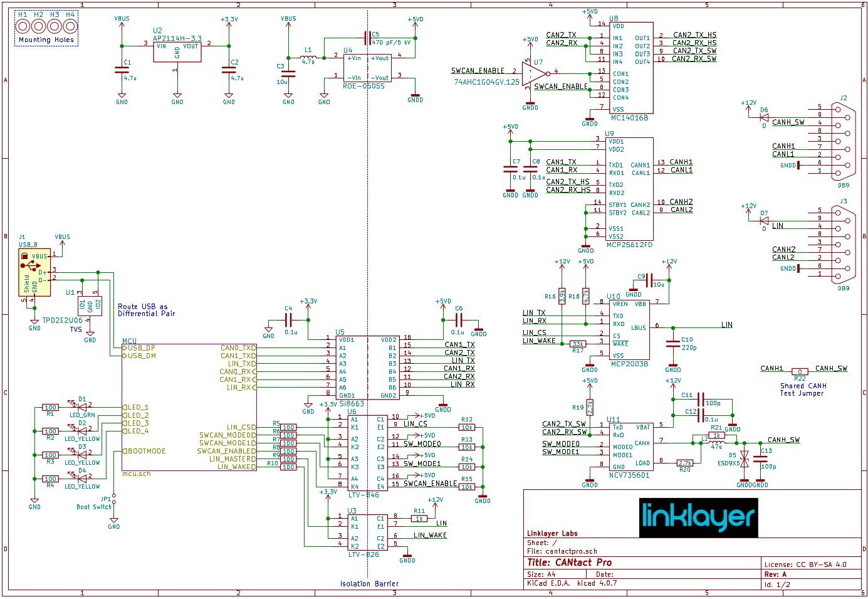The image size is (868, 599).
Task: Click resistor R20 2.7k on LOAD pin
Action: tap(685, 463)
